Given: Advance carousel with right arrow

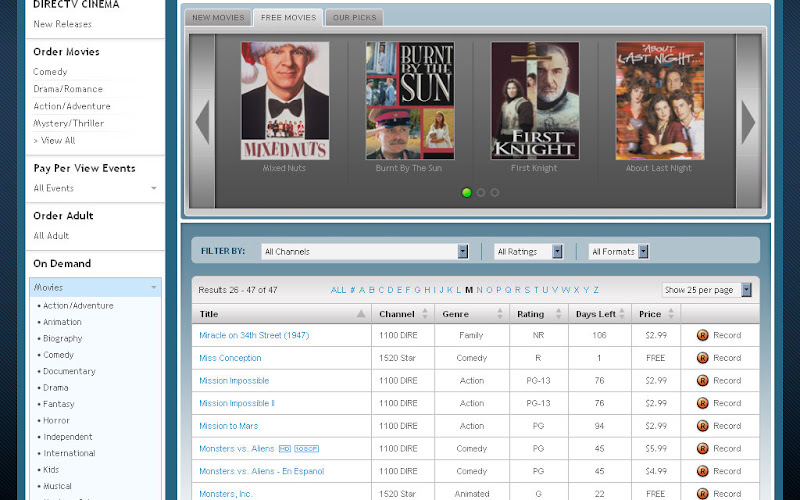Looking at the screenshot, I should click(x=748, y=122).
